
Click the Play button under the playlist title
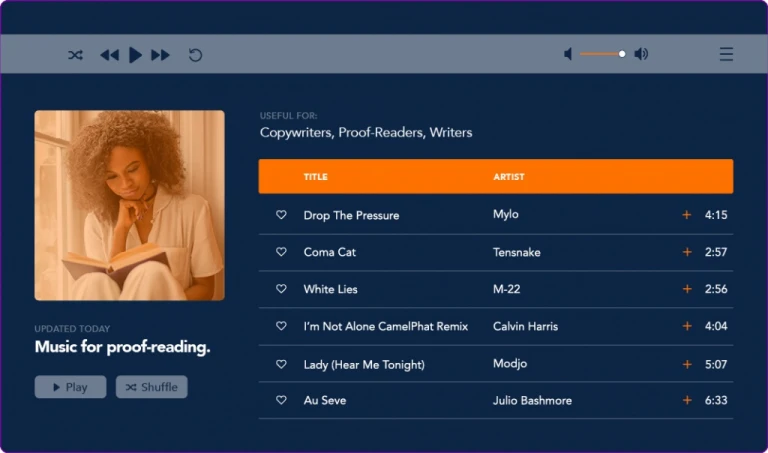[x=71, y=387]
